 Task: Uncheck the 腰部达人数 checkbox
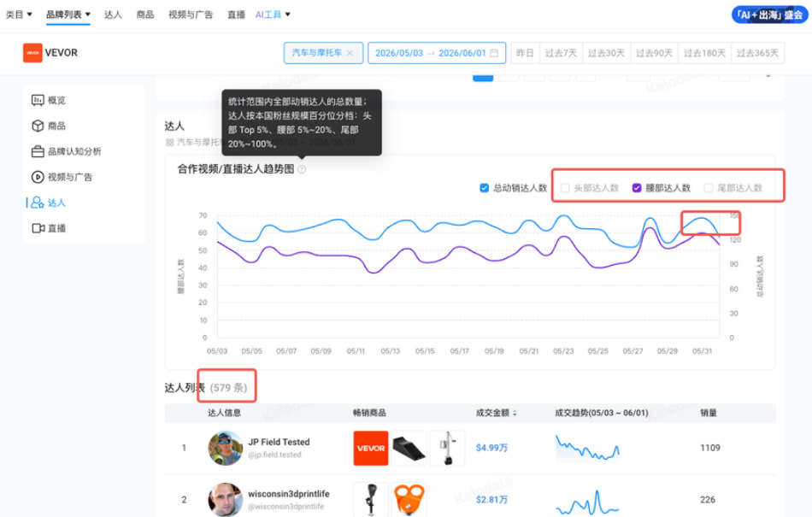(x=637, y=188)
